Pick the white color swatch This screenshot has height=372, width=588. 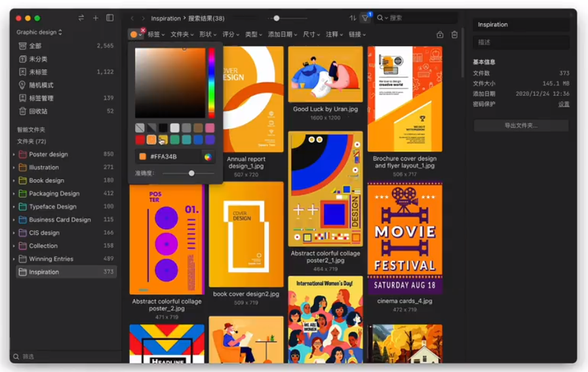coord(175,128)
